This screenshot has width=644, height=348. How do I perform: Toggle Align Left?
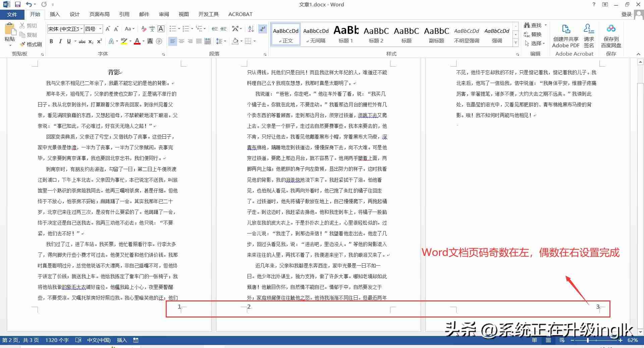point(172,41)
